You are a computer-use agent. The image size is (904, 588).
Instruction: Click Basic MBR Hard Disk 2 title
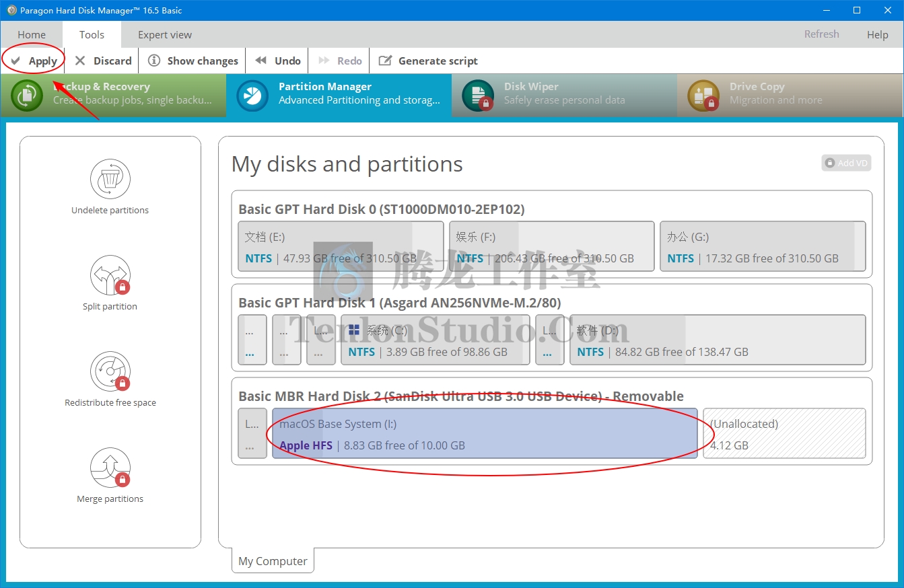461,396
